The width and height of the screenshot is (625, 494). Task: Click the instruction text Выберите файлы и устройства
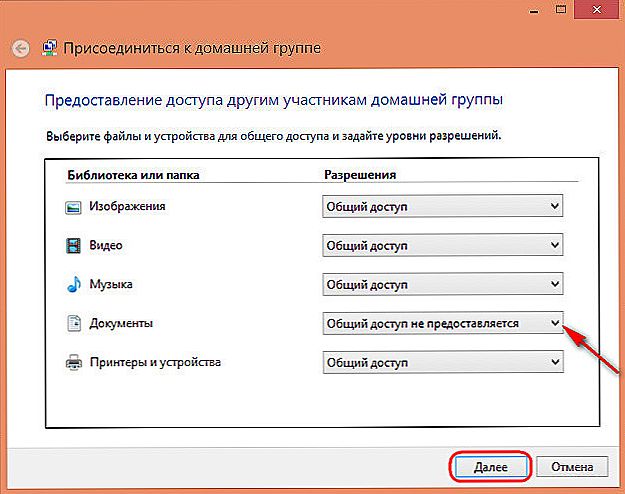click(273, 136)
